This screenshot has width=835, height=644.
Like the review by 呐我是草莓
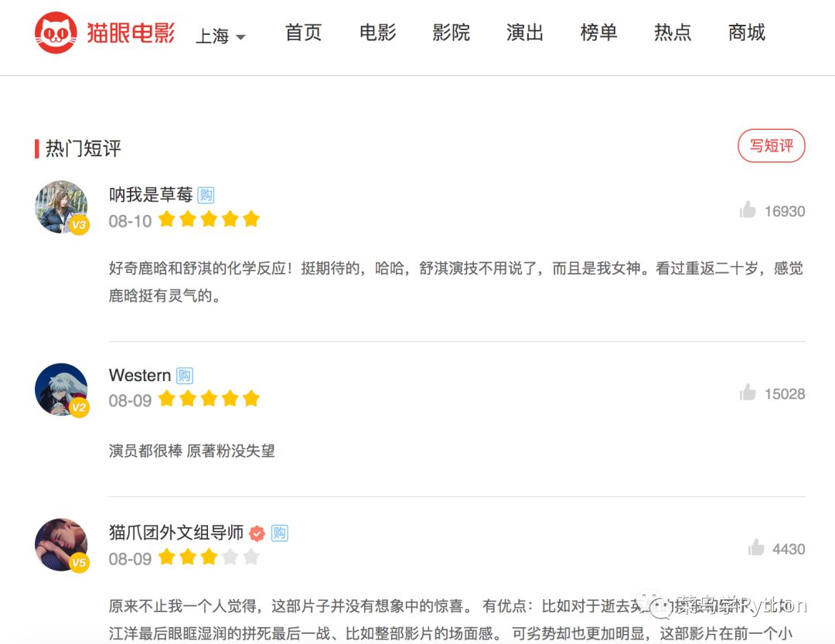[748, 210]
